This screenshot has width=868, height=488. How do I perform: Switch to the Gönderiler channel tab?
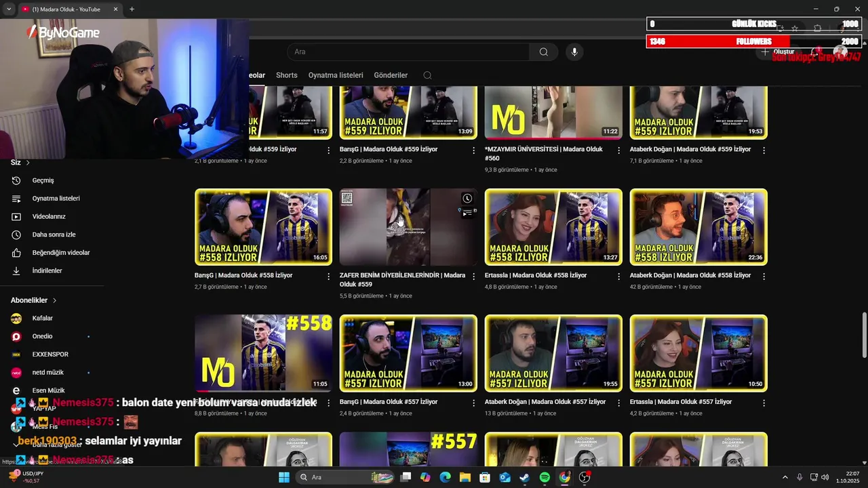pos(391,75)
